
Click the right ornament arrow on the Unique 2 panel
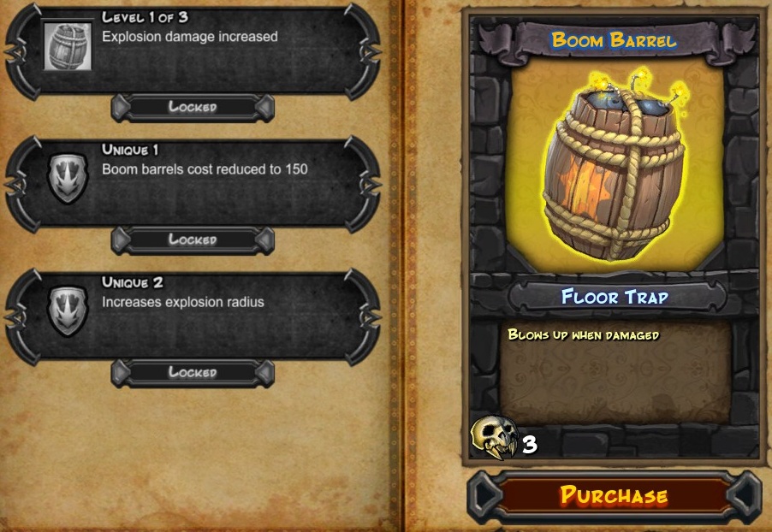point(370,317)
